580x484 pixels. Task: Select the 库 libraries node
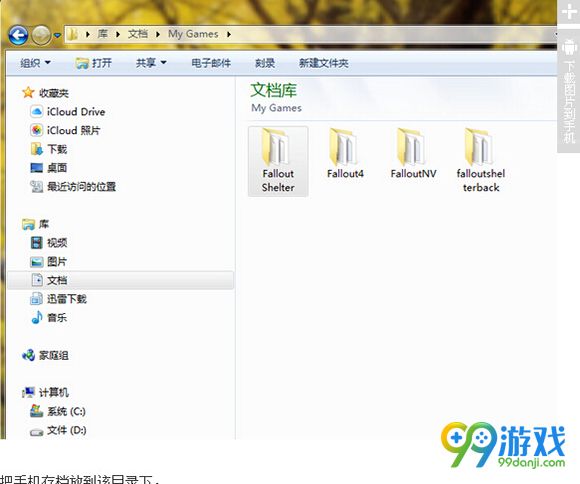(x=44, y=224)
